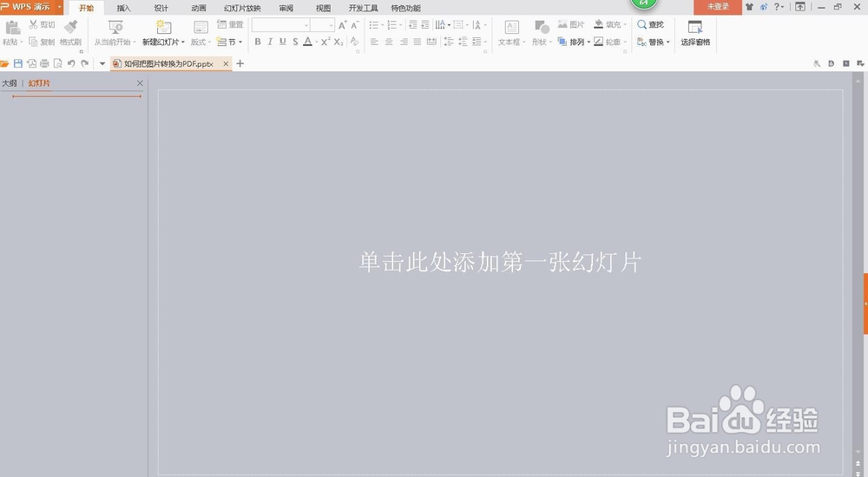Increase font size with A+ icon
The image size is (868, 477).
343,25
